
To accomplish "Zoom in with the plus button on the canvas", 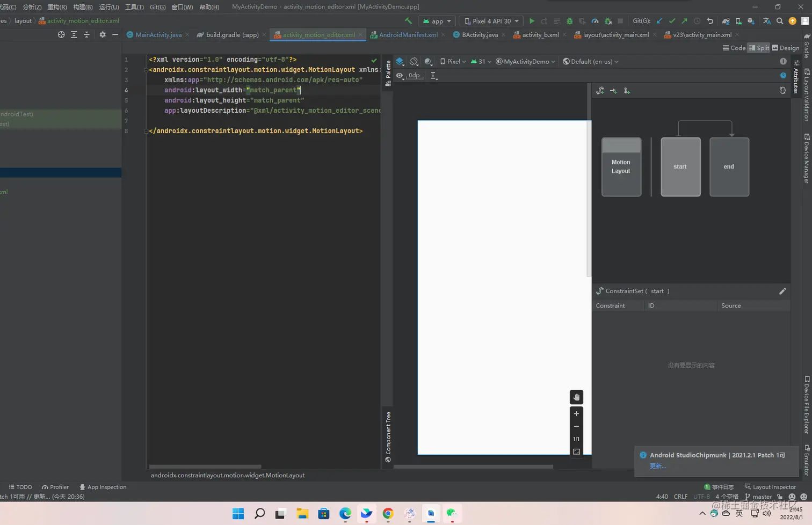I will pyautogui.click(x=576, y=413).
